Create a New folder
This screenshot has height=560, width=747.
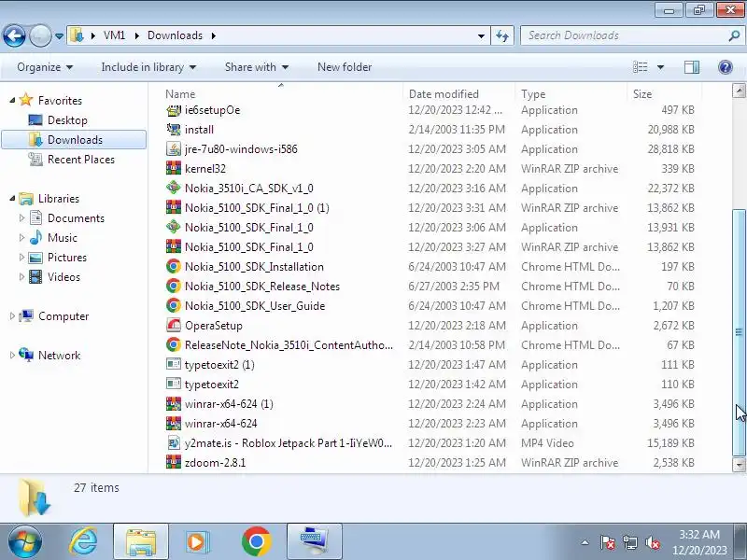click(345, 67)
